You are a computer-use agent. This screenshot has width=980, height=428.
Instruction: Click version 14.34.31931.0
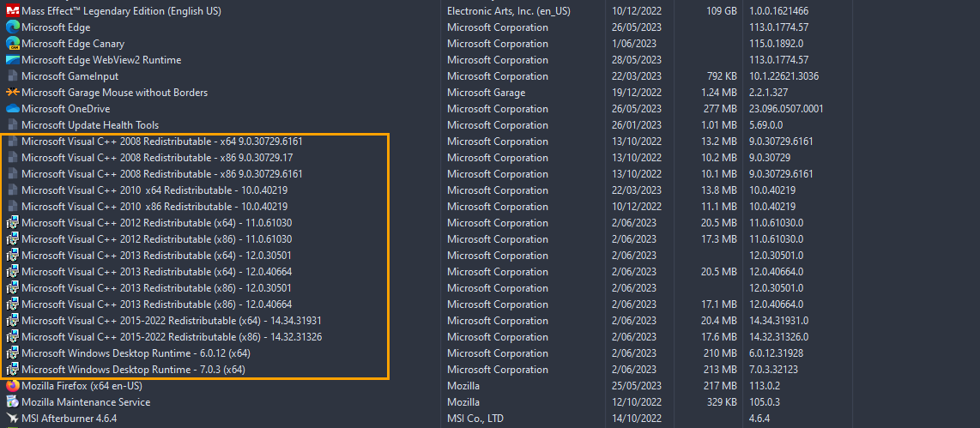coord(778,321)
